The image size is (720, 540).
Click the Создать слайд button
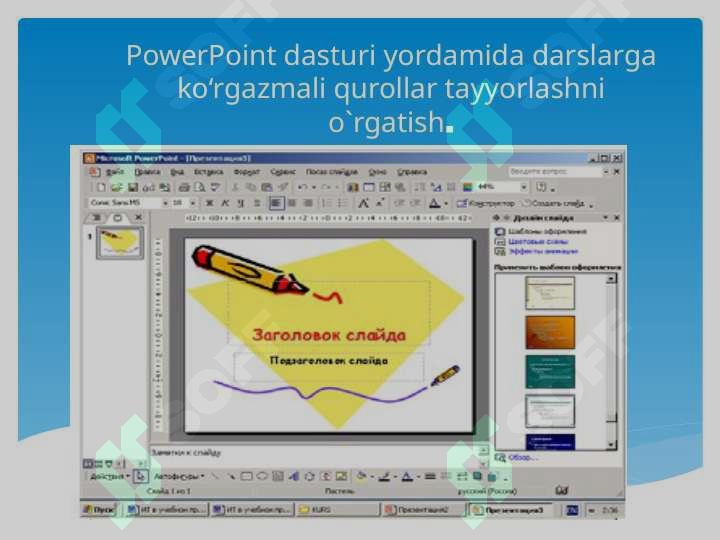point(554,203)
